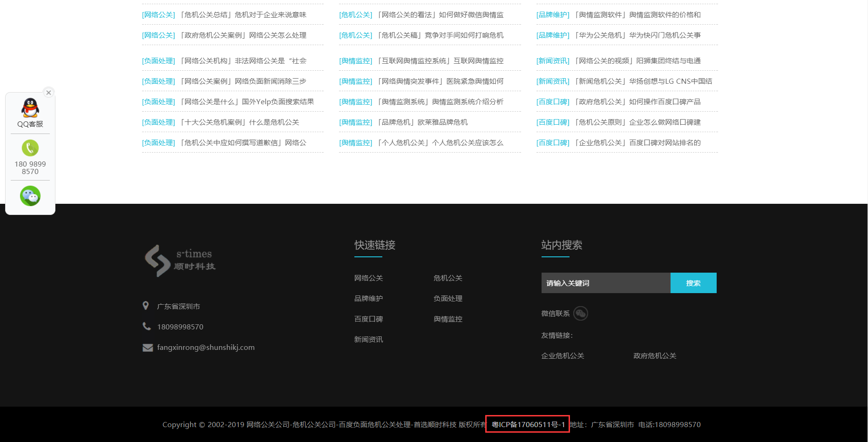Close the floating customer service widget

(48, 93)
